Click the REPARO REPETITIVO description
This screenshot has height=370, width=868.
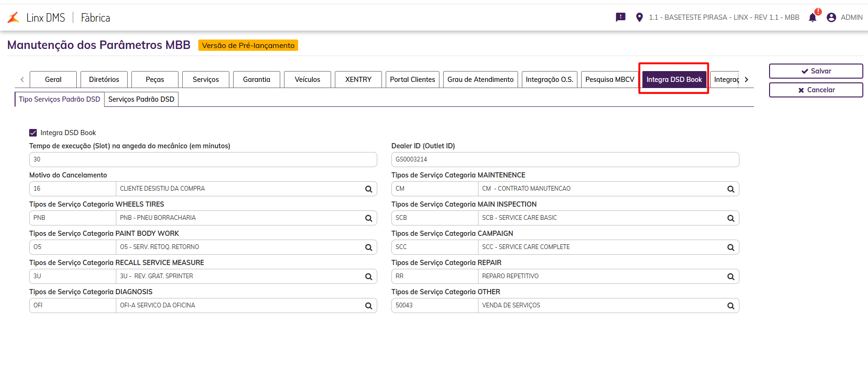[x=511, y=276]
